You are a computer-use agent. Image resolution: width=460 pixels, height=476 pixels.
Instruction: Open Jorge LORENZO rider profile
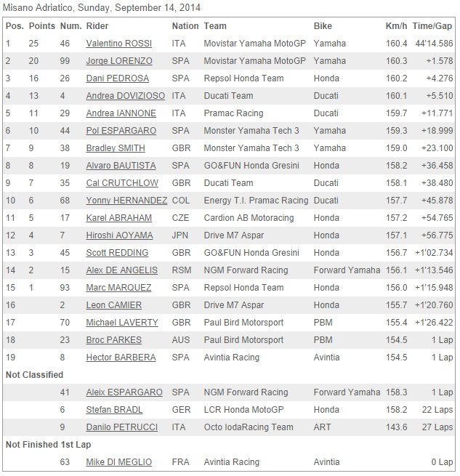[x=119, y=61]
